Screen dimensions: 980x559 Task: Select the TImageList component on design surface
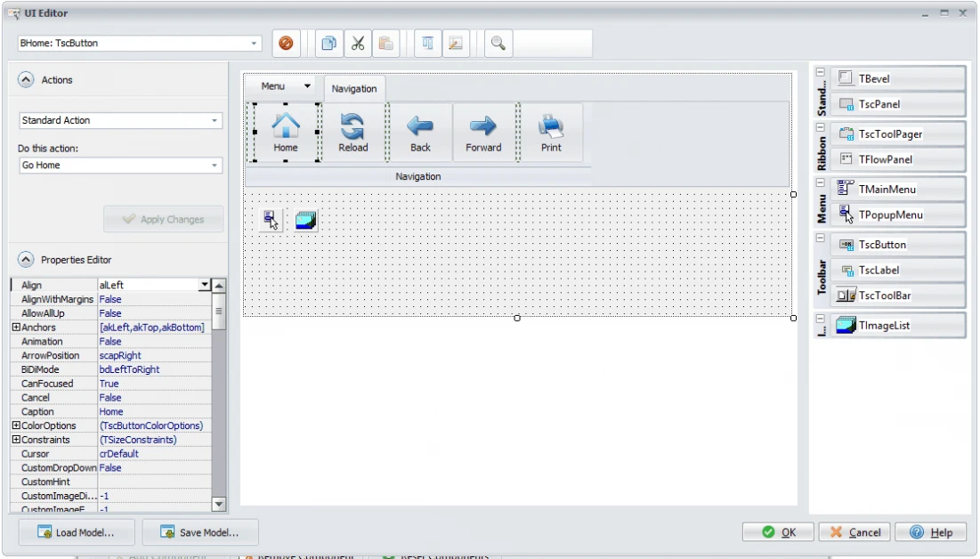click(306, 220)
